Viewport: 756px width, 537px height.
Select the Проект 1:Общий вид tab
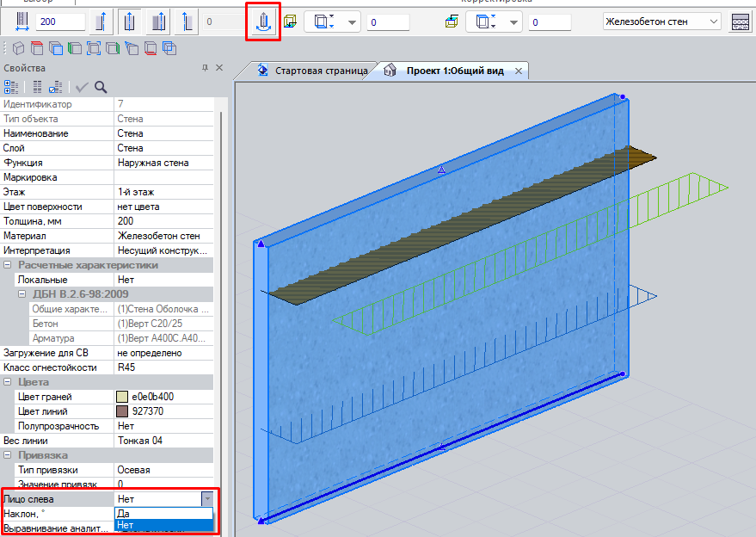(455, 71)
